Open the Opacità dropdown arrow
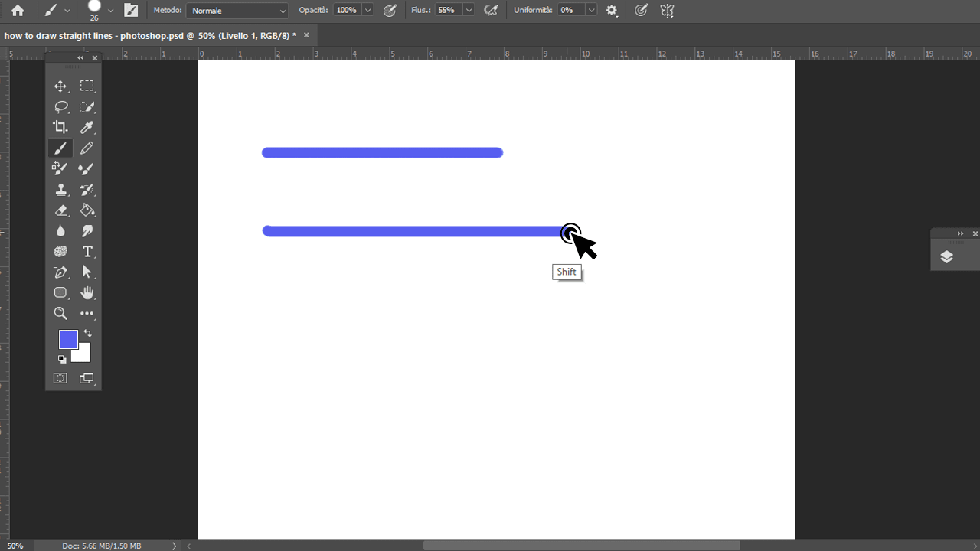Viewport: 980px width, 551px height. pos(367,10)
